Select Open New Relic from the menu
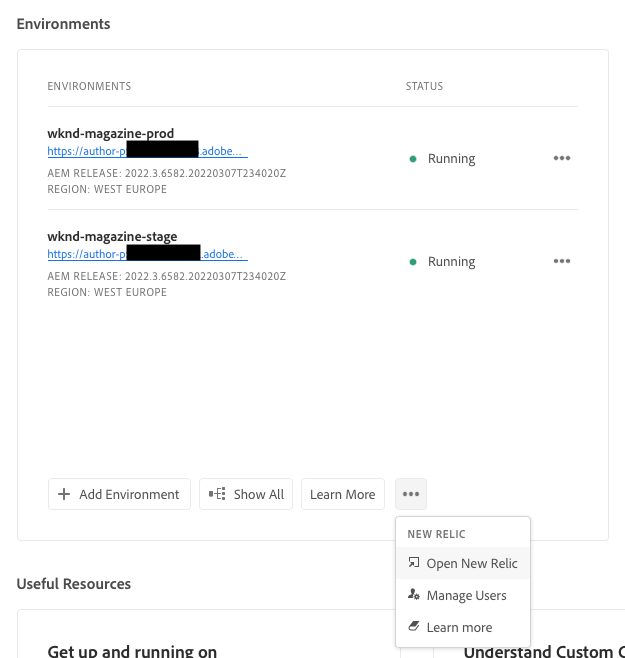The height and width of the screenshot is (658, 625). click(472, 564)
